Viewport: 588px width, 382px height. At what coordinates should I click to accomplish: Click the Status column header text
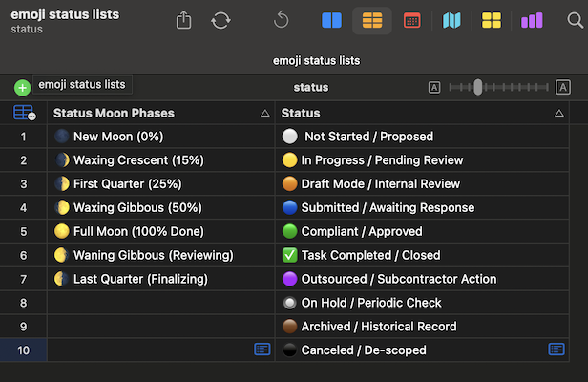click(301, 113)
